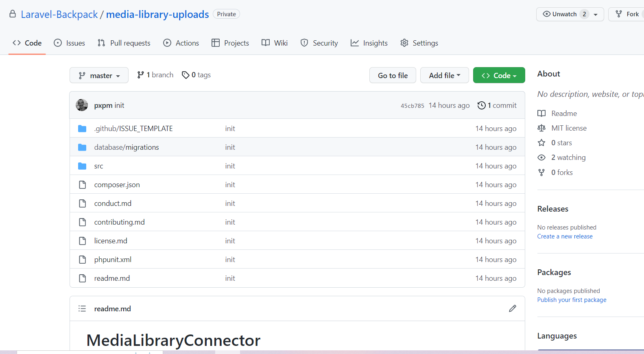Click the composer.json file icon
The width and height of the screenshot is (644, 354).
tap(82, 185)
